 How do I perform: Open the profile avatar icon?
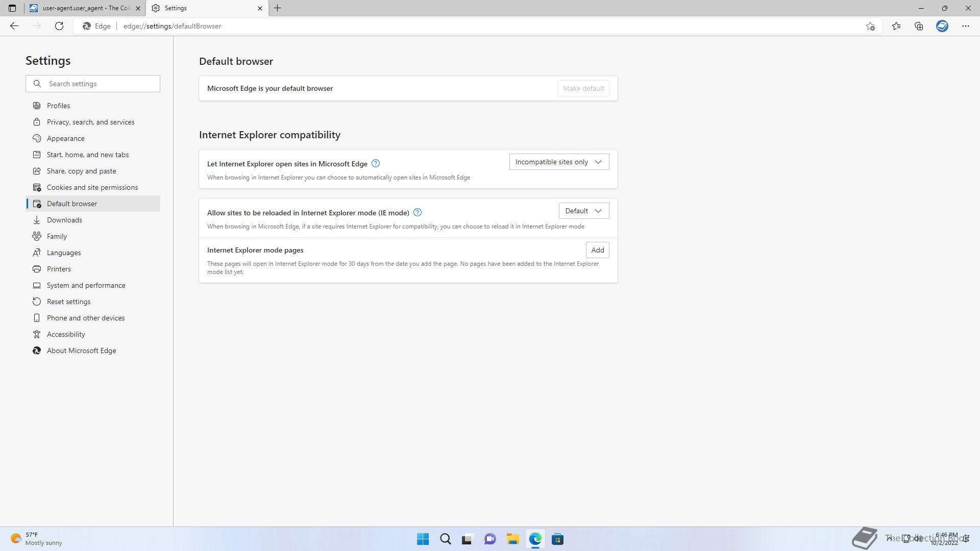[942, 26]
